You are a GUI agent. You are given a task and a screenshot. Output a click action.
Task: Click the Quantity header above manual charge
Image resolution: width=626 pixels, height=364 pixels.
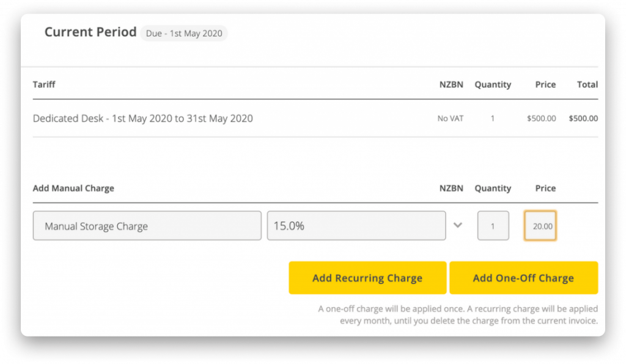(493, 188)
